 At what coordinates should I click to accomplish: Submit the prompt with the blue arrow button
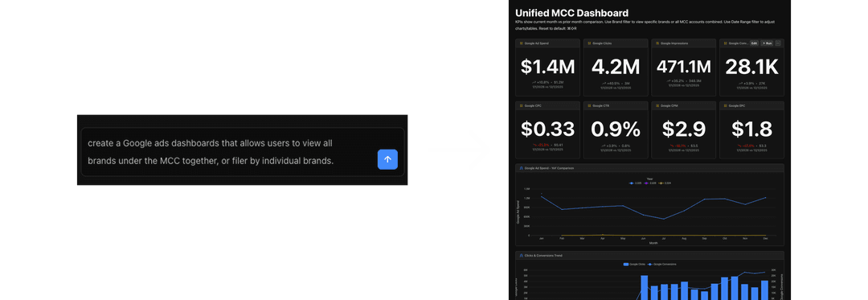[387, 159]
